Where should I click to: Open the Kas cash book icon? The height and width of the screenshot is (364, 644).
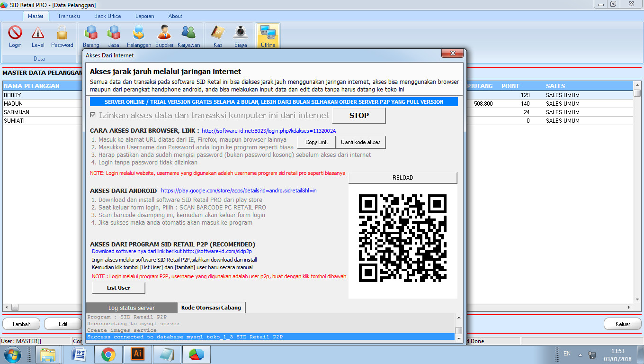(x=218, y=37)
